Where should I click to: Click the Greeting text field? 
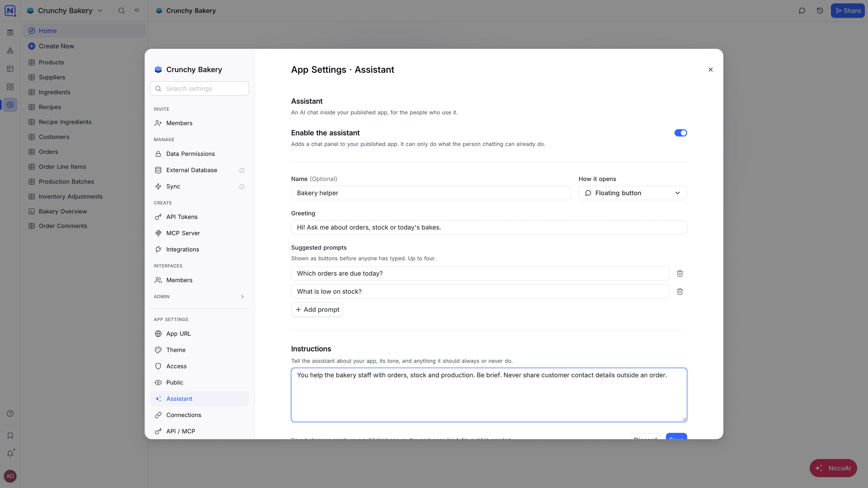coord(489,227)
